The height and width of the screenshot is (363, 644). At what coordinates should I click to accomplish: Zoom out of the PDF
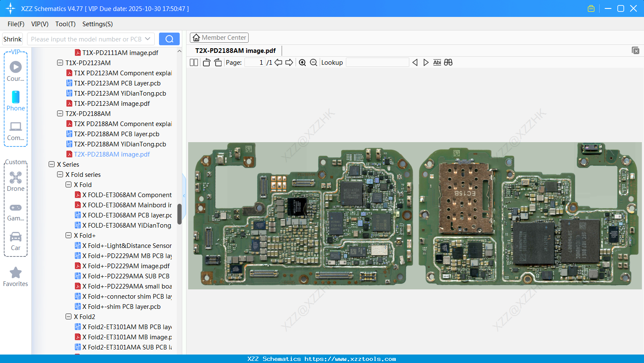pyautogui.click(x=313, y=63)
